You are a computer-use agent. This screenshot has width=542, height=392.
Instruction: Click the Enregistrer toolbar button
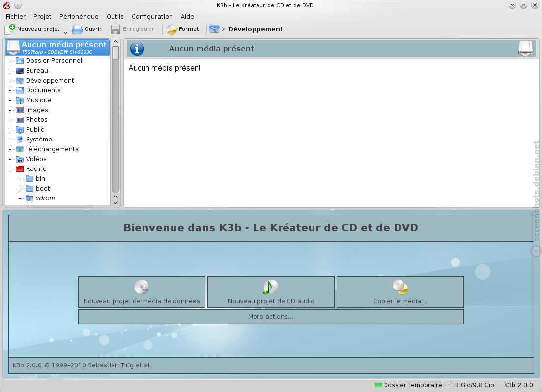pos(133,29)
